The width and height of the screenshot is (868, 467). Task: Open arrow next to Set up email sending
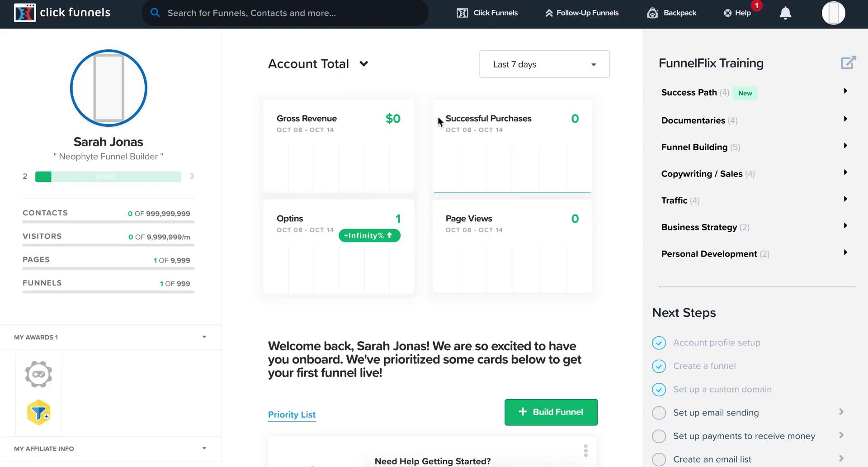tap(841, 412)
